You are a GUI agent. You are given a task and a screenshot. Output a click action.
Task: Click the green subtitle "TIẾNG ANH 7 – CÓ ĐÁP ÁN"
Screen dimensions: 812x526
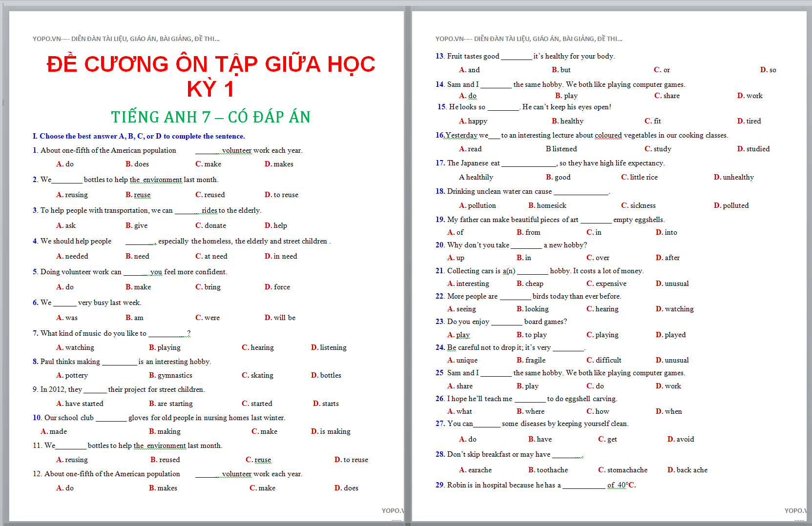coord(211,117)
